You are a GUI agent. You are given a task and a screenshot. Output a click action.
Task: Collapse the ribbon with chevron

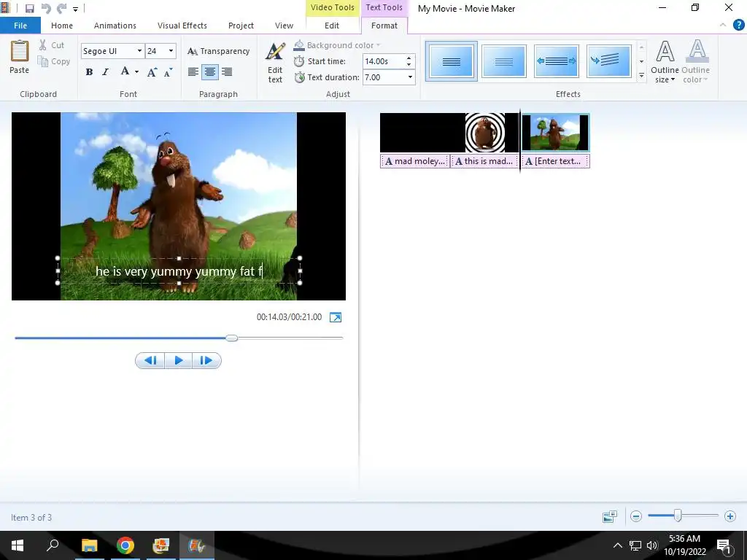(723, 26)
